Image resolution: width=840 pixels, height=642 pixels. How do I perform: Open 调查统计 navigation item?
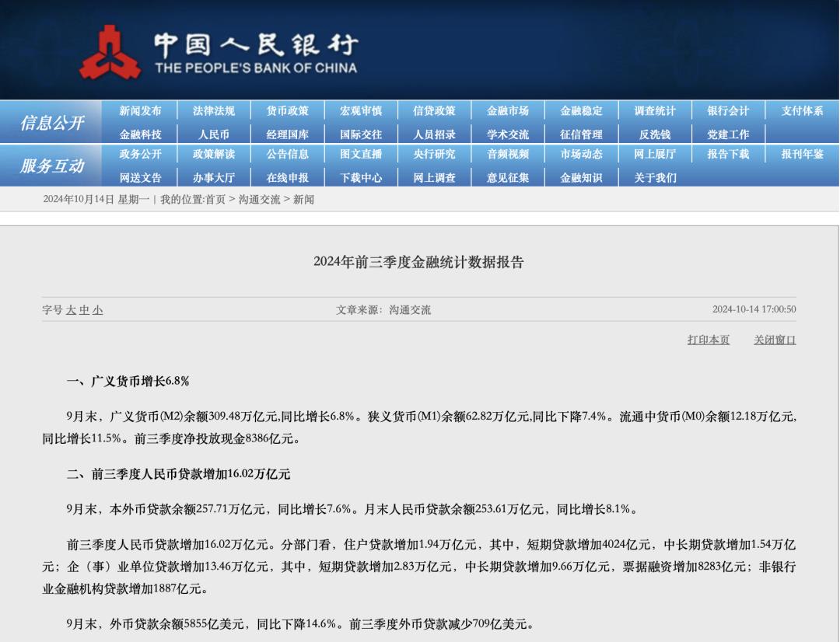(655, 111)
